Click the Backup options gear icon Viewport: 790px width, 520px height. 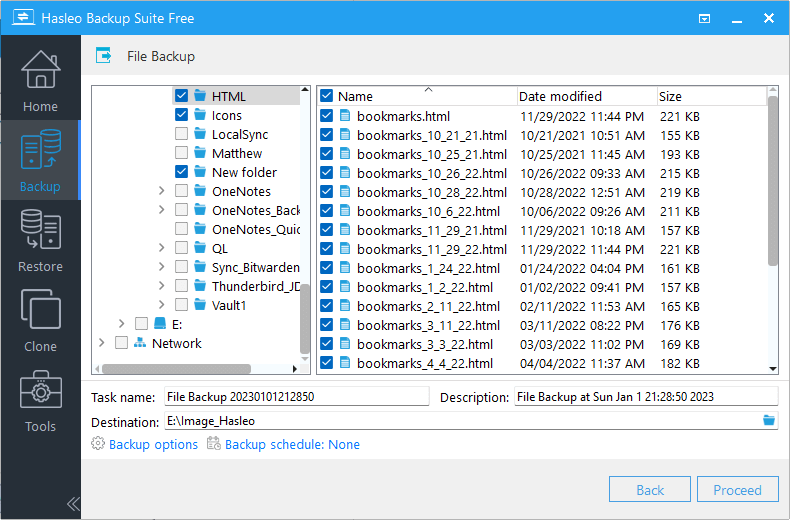click(x=98, y=444)
